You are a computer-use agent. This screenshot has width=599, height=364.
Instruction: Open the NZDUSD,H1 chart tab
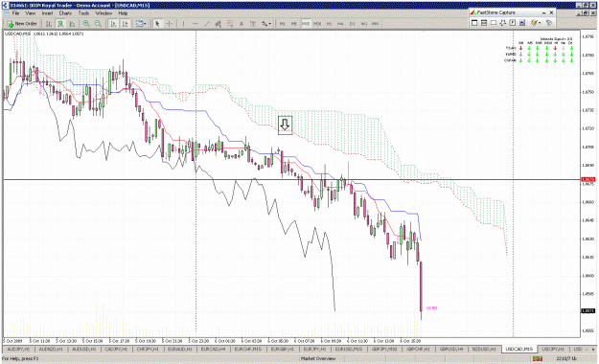tap(484, 349)
